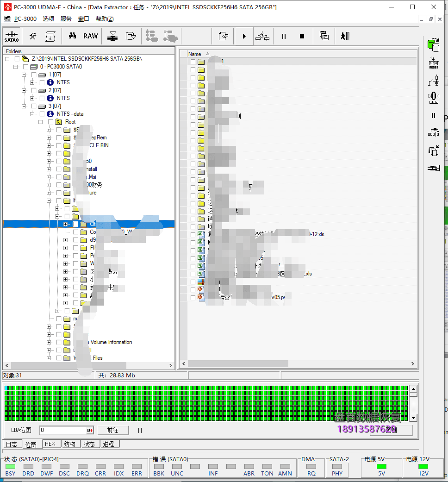This screenshot has height=482, width=448.
Task: Click the right sidebar pause icon
Action: [433, 116]
